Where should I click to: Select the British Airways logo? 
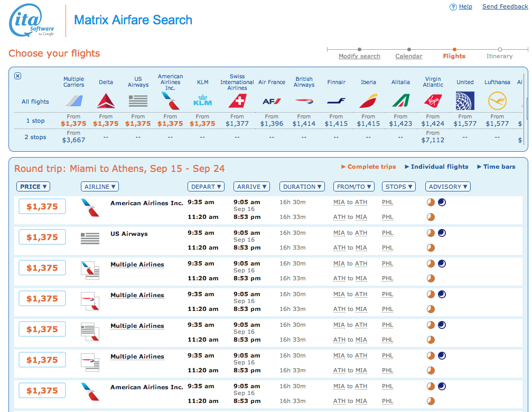[304, 101]
